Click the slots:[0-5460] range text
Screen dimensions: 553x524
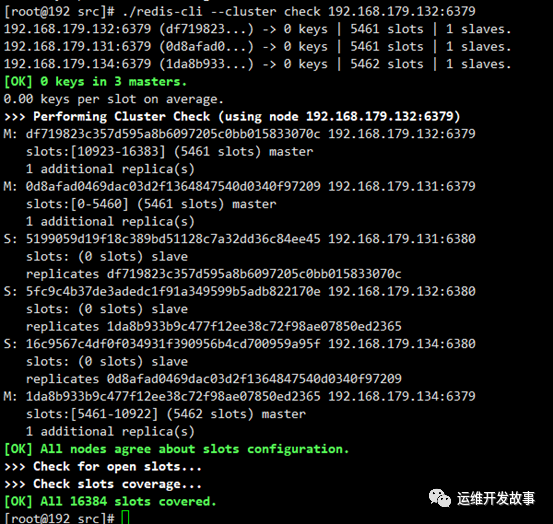click(77, 204)
